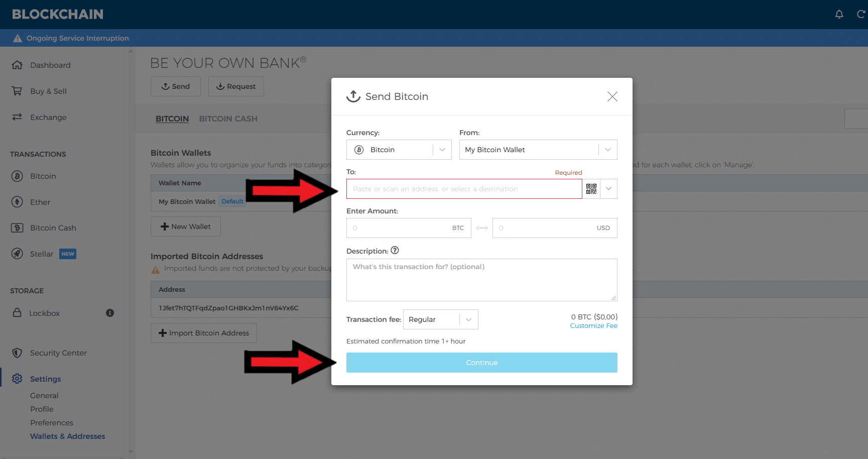Click the USD amount input field
Screen dimensions: 868x459
(x=555, y=228)
